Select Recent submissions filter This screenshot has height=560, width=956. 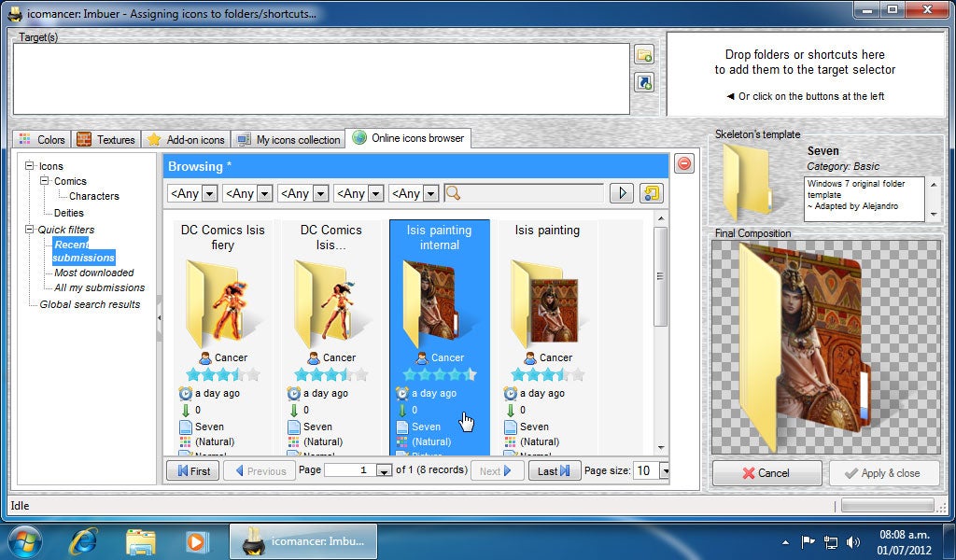(x=83, y=251)
